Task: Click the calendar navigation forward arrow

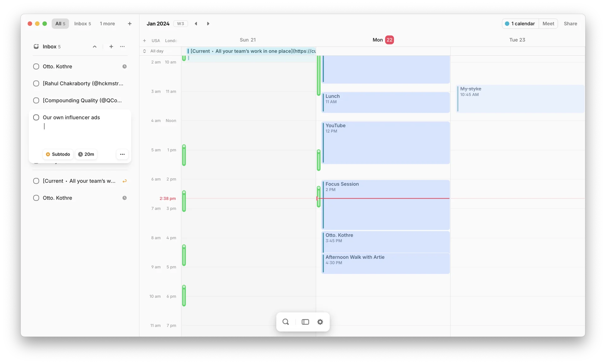Action: (208, 23)
